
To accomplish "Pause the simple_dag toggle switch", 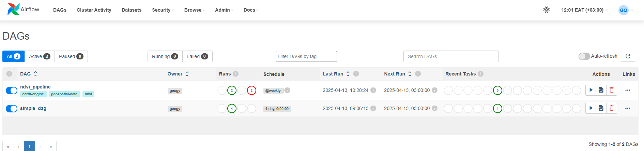I will pos(12,109).
